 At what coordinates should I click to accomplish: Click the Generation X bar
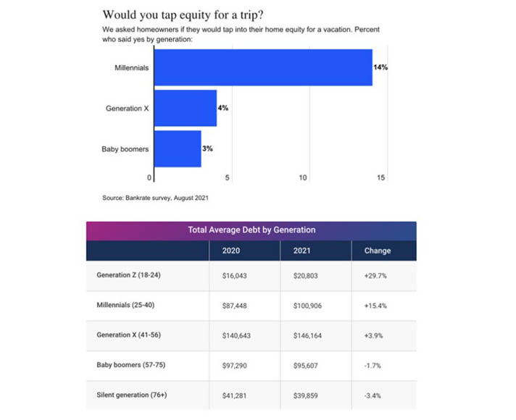point(186,108)
